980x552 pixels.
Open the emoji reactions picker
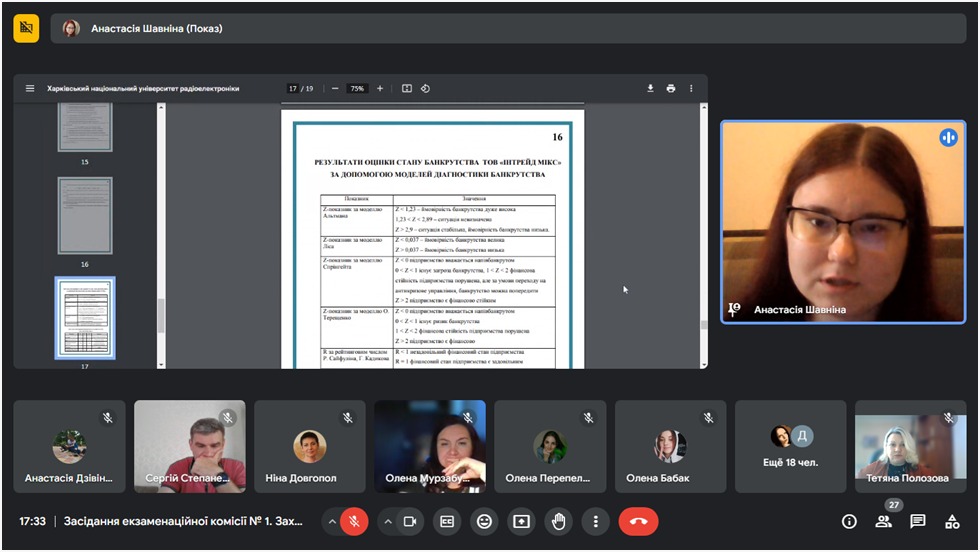point(485,521)
